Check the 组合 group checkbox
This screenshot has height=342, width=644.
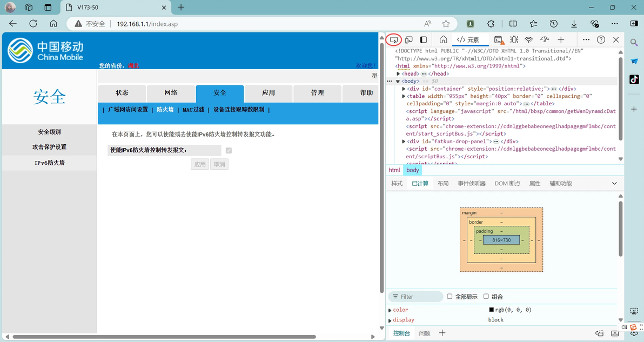486,297
